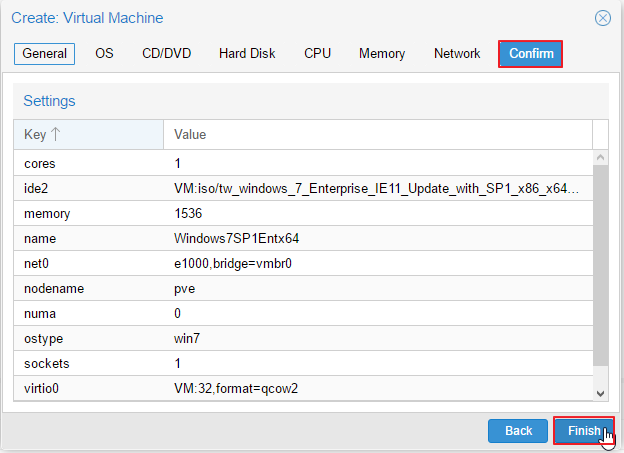Sort by the Key column header
Image resolution: width=624 pixels, height=453 pixels.
88,135
